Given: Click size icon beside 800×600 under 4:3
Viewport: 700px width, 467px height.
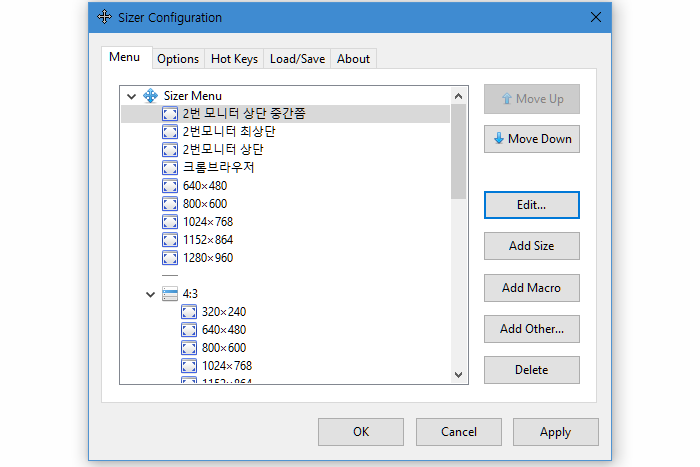Looking at the screenshot, I should coord(189,348).
